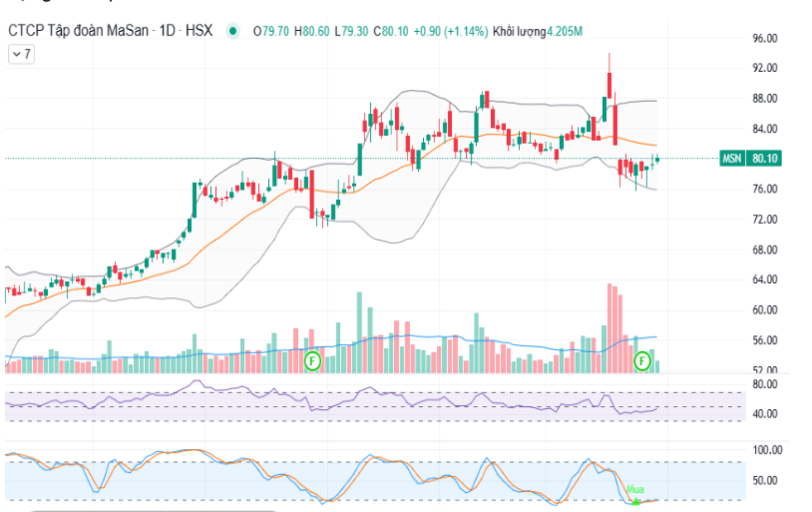The width and height of the screenshot is (812, 512).
Task: Expand the collapsed indicators dropdown showing 7
Action: point(21,54)
